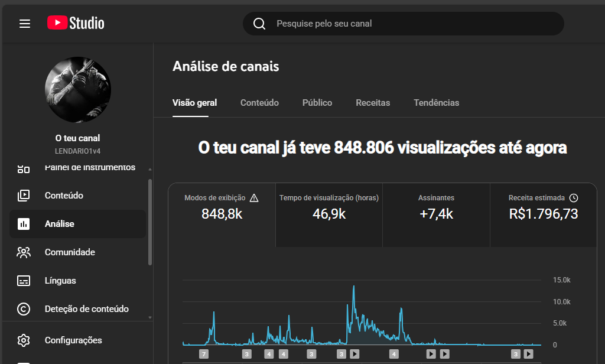Open the hamburger navigation menu
This screenshot has width=605, height=364.
tap(25, 24)
